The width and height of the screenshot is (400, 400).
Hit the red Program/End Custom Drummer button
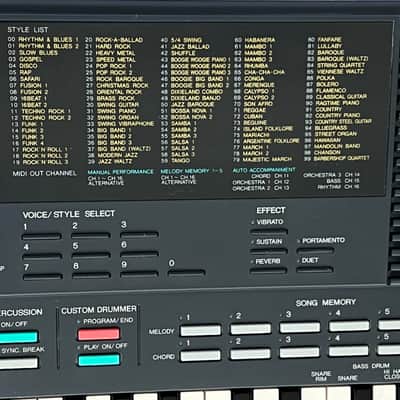99,334
